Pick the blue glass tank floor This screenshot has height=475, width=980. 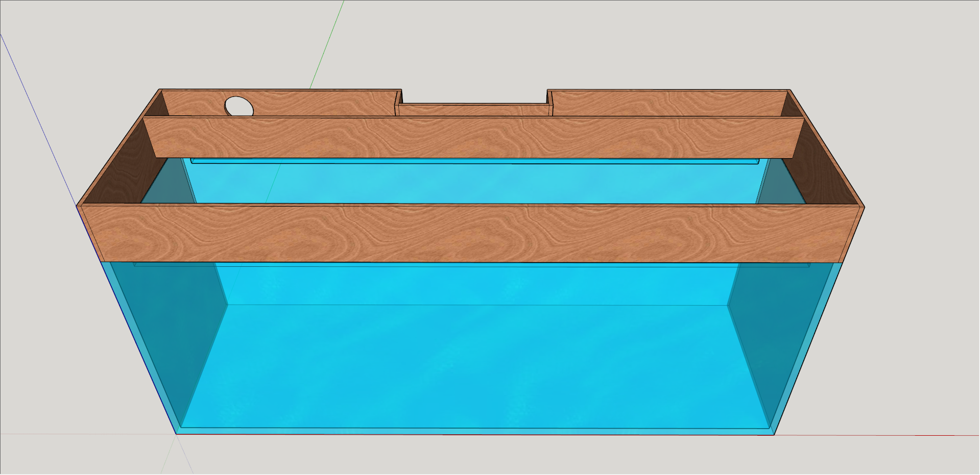[475, 366]
